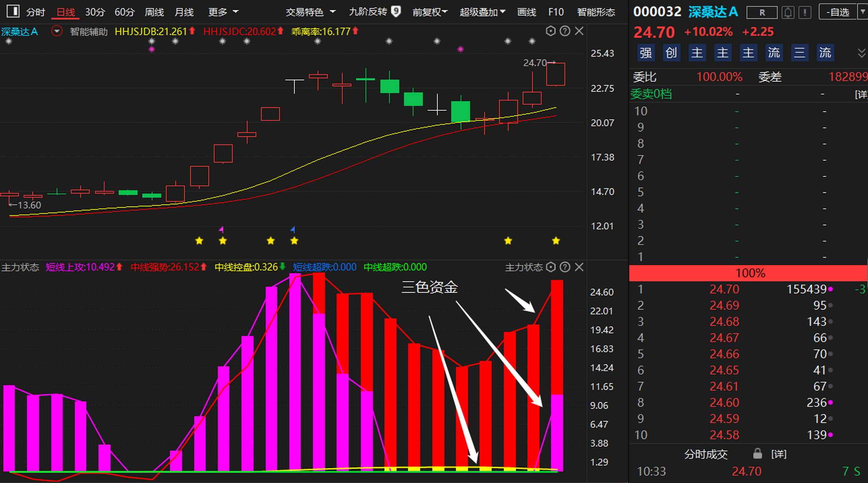Click the magenta flag marker below chart
This screenshot has width=868, height=483.
point(221,229)
